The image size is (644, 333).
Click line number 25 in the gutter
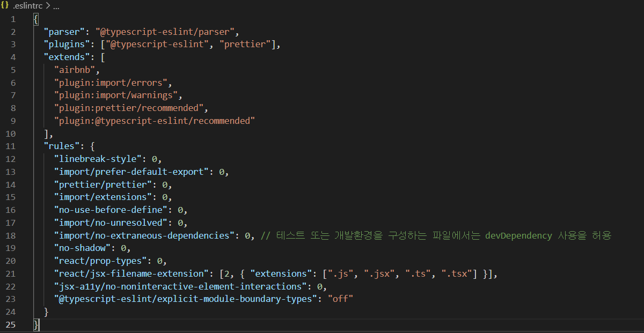tap(10, 324)
